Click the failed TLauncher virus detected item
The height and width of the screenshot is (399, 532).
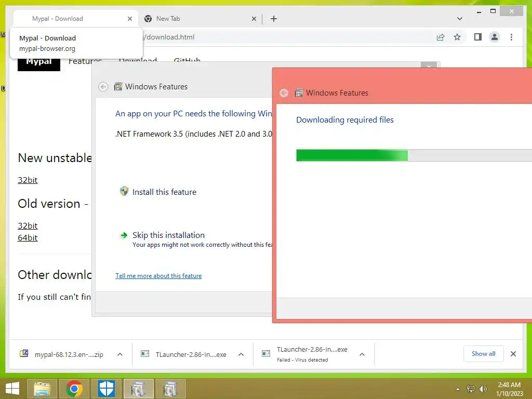click(312, 354)
